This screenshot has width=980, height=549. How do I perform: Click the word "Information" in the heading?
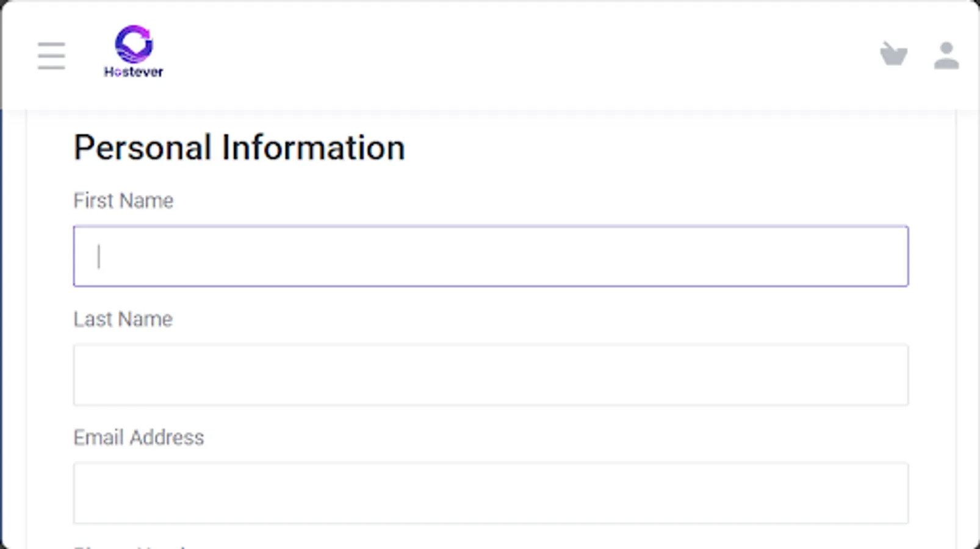point(313,148)
